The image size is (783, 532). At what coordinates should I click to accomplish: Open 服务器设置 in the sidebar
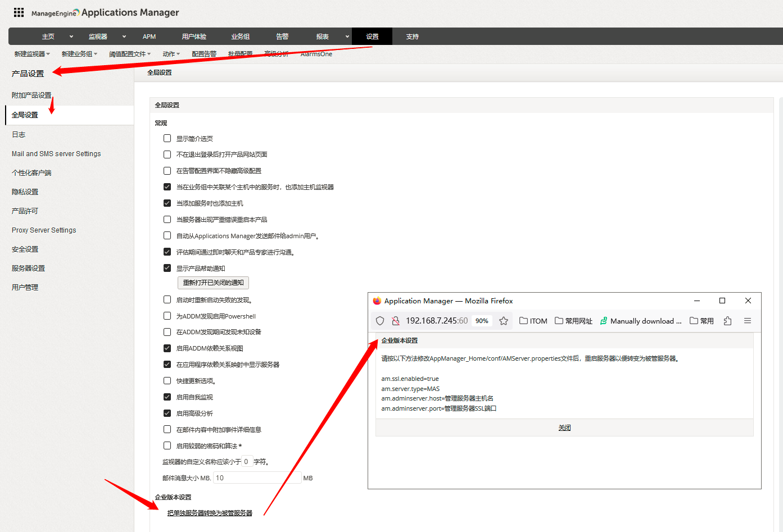[x=28, y=269]
